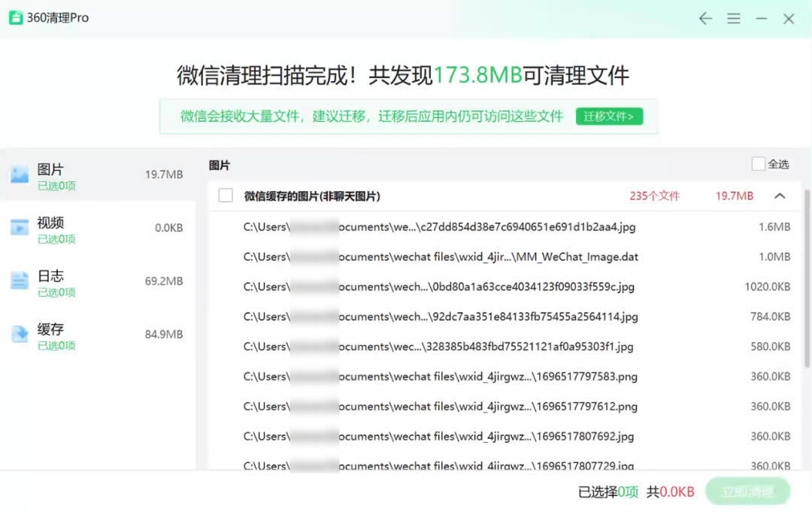Click the 缓存 category arrow icon
This screenshot has height=512, width=812.
tap(20, 334)
